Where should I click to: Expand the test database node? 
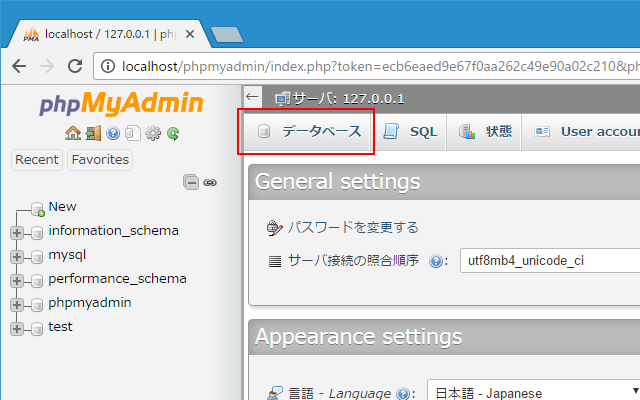[x=17, y=329]
